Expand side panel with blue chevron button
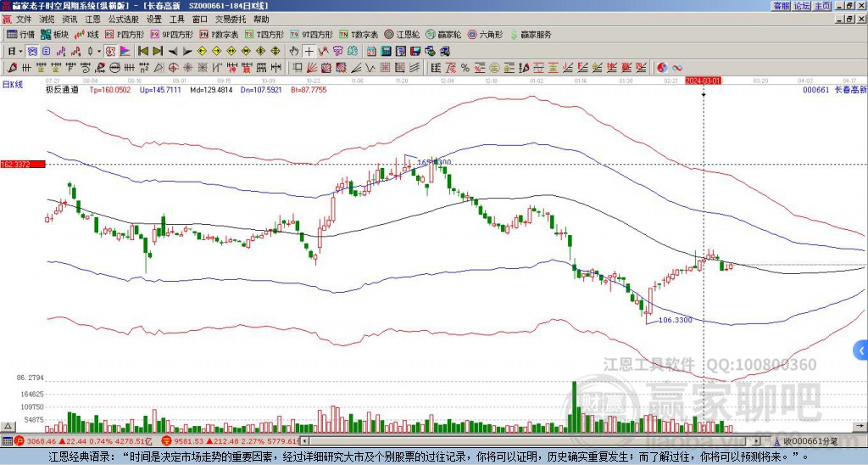 pos(860,350)
